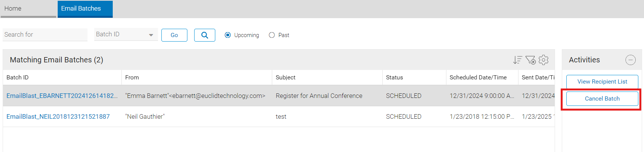Click the View Recipient List button
The height and width of the screenshot is (152, 644).
pos(602,82)
